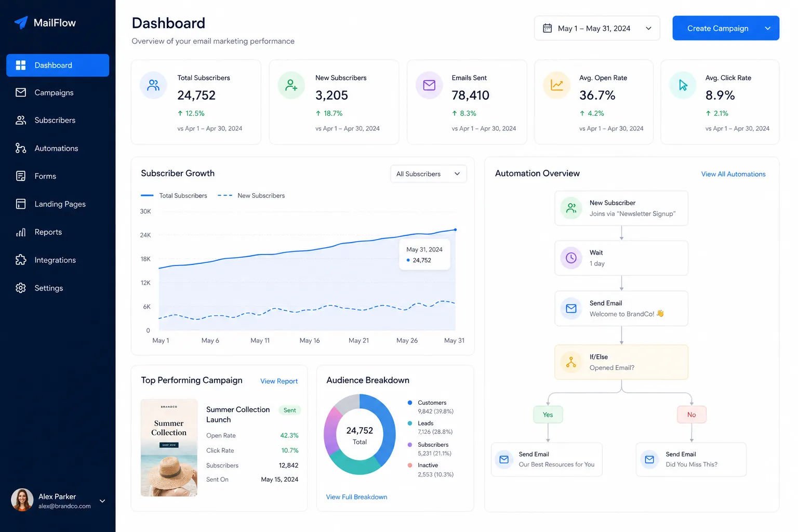Click the Avg. Open Rate chart icon
The width and height of the screenshot is (798, 532).
[556, 85]
